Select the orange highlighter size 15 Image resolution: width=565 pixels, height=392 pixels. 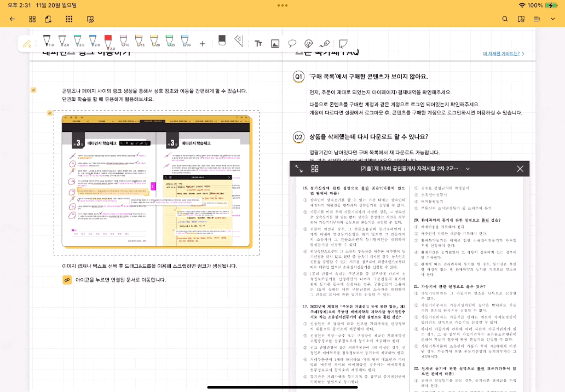coord(139,41)
